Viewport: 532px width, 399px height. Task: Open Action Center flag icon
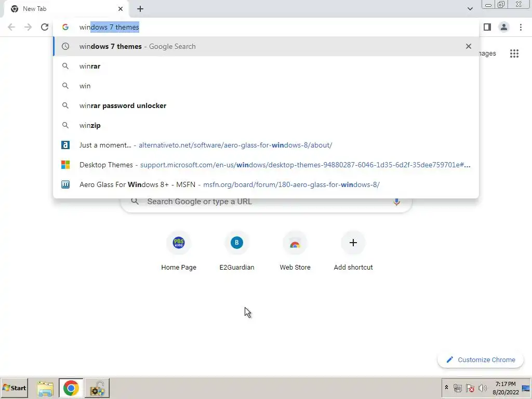(x=470, y=388)
